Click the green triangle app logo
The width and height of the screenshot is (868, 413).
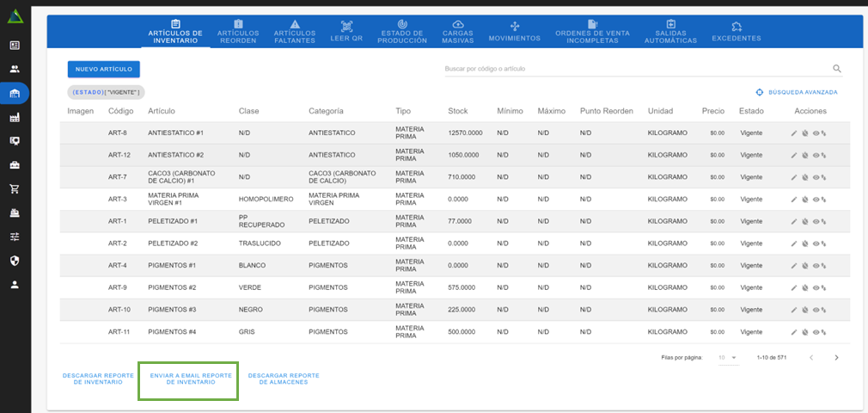(15, 17)
